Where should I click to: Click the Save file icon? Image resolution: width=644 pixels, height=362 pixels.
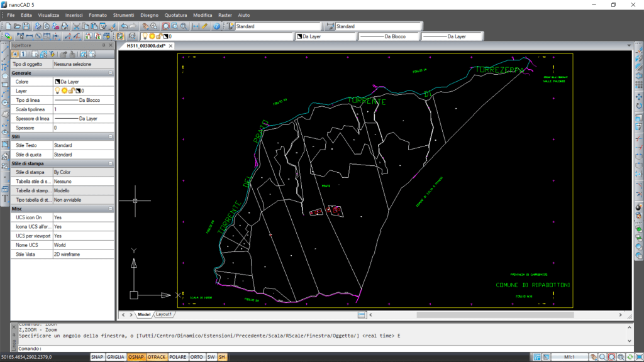point(26,26)
